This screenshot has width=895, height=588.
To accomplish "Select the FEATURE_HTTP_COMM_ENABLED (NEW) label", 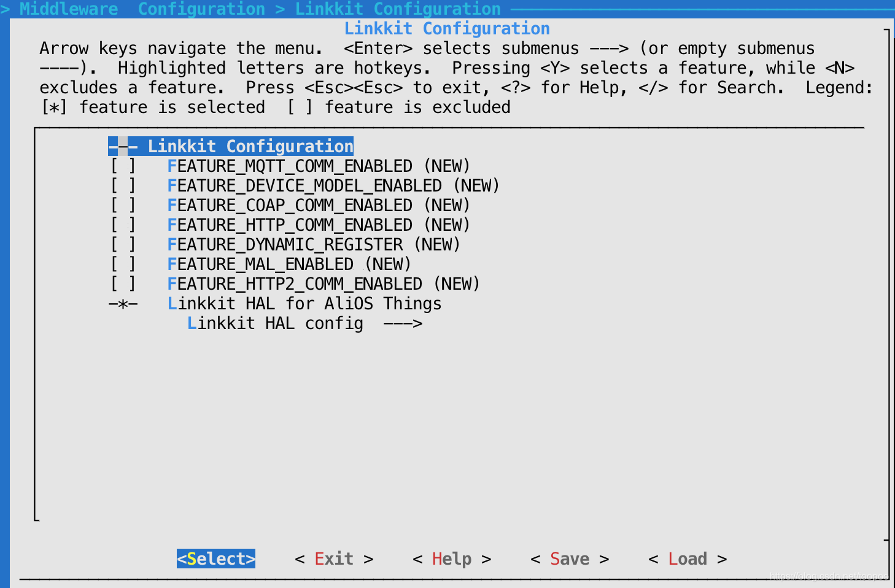I will click(319, 225).
